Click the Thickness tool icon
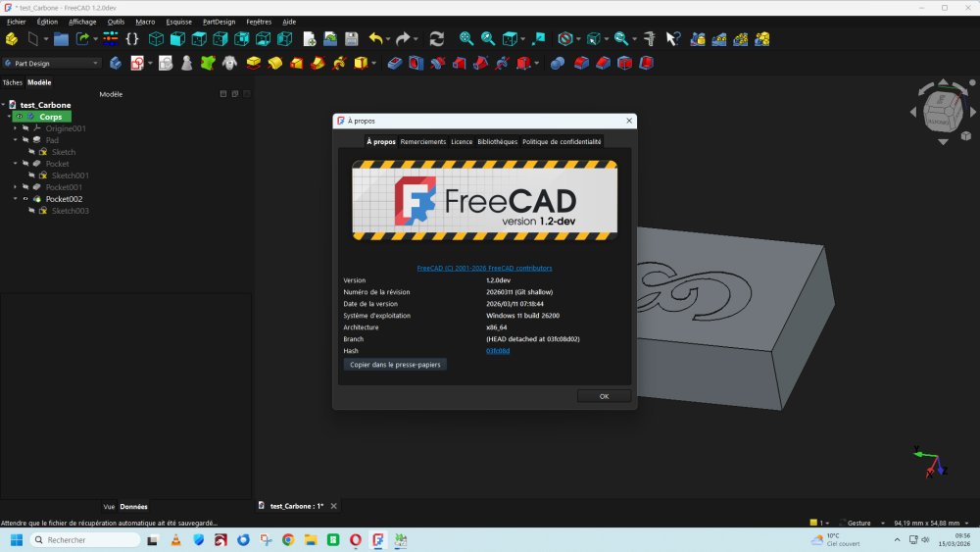 click(x=646, y=63)
